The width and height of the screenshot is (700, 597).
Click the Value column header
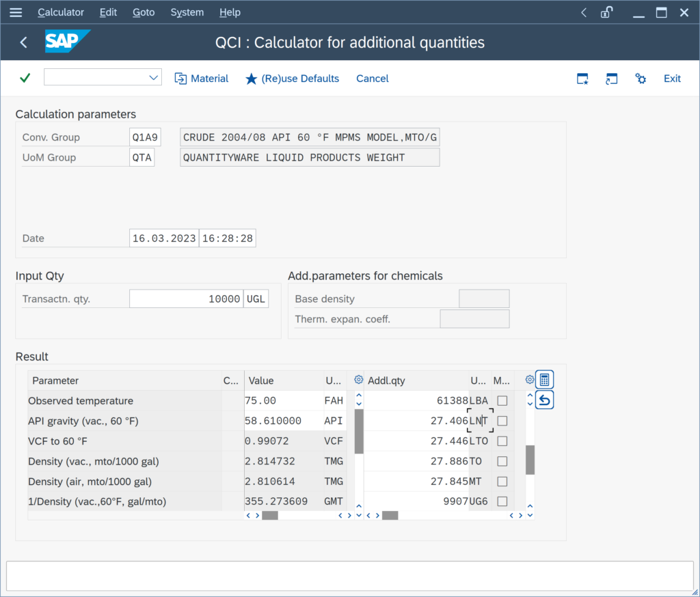pyautogui.click(x=284, y=380)
